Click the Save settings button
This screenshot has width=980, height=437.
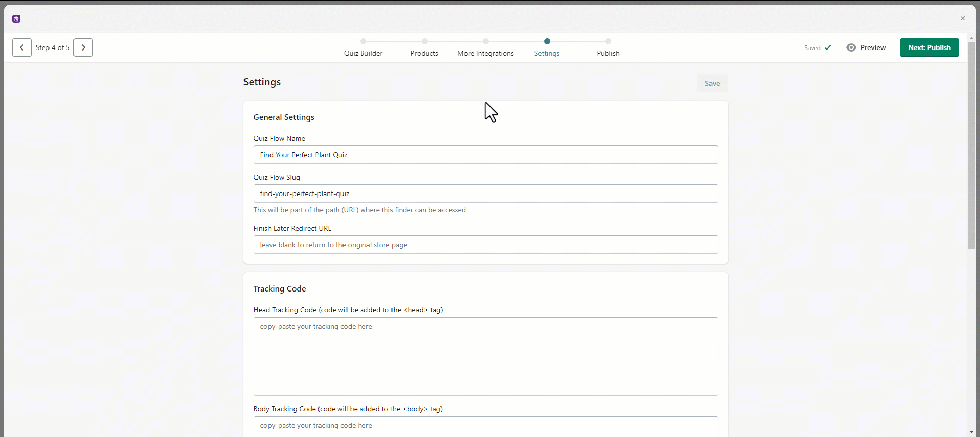pyautogui.click(x=712, y=83)
